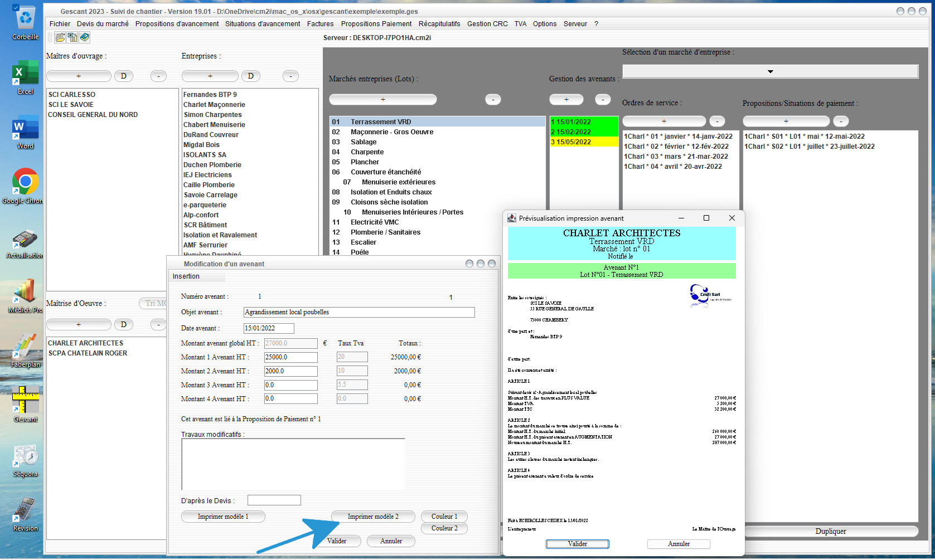This screenshot has height=560, width=935.
Task: Click Annuler in the Prévisualisation impression window
Action: pos(679,544)
